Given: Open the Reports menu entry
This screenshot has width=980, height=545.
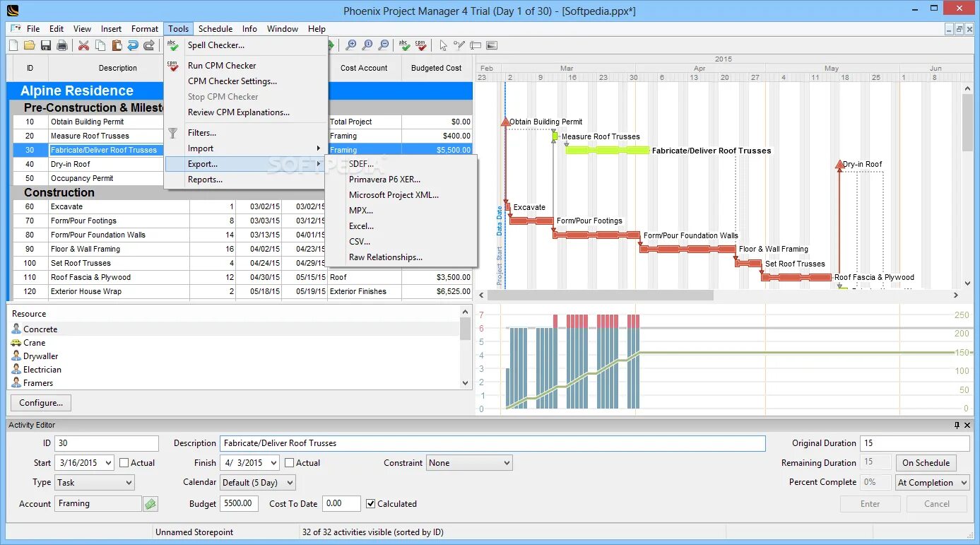Looking at the screenshot, I should click(246, 180).
